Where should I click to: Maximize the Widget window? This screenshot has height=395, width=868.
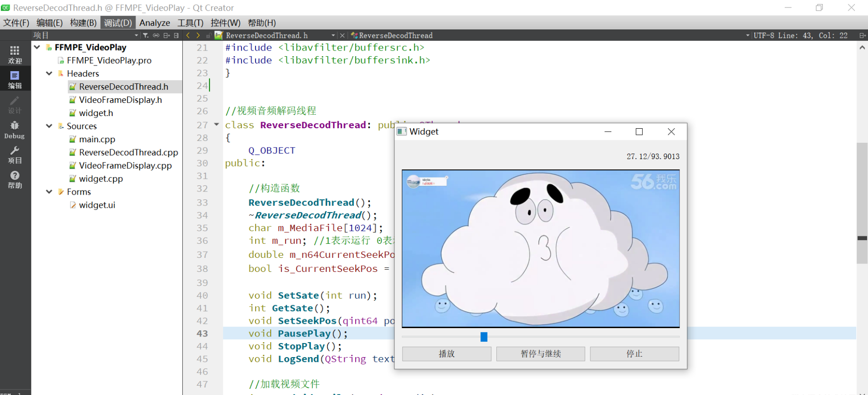pos(639,132)
